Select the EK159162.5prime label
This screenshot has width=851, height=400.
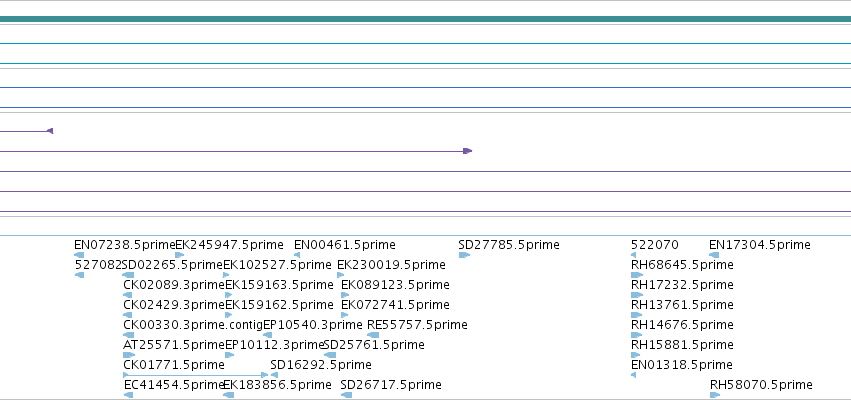click(x=280, y=305)
